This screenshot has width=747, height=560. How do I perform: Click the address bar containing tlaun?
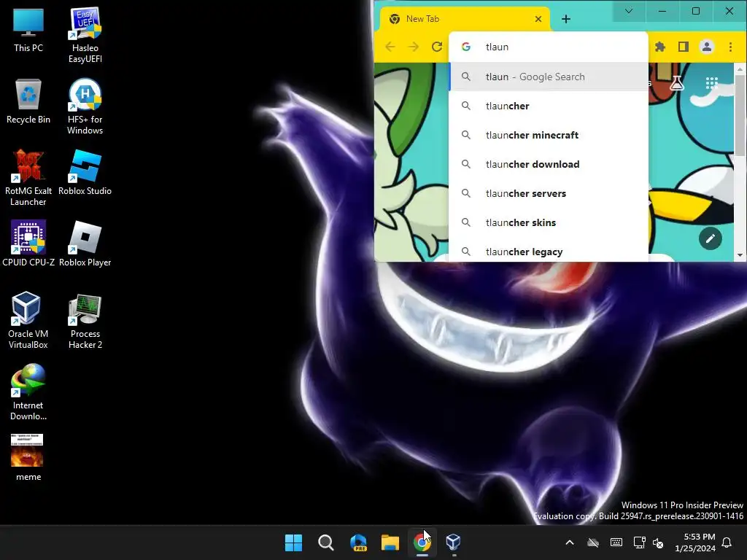[x=549, y=47]
